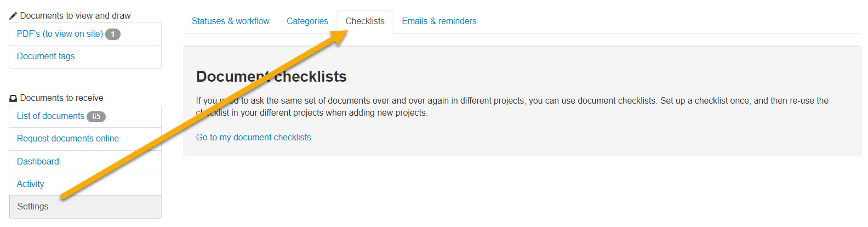
Task: Go to Request documents online
Action: (68, 139)
